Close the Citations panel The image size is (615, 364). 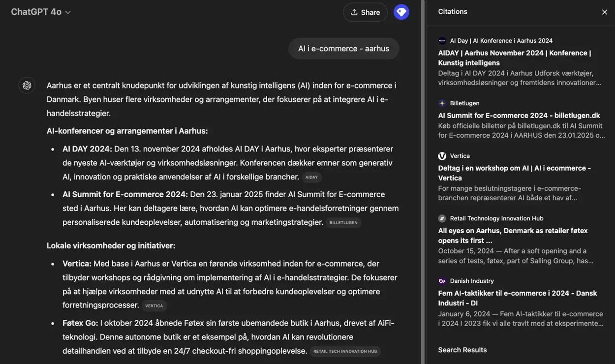(604, 12)
